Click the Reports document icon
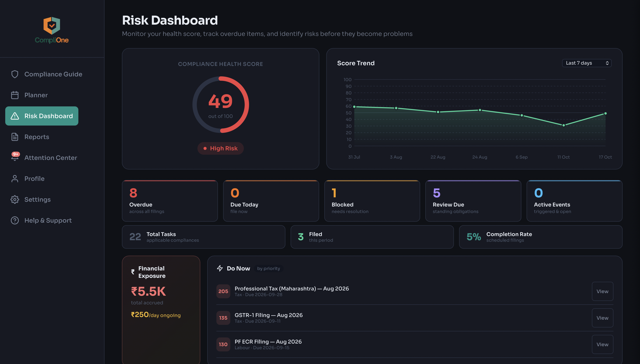640x364 pixels. tap(15, 137)
